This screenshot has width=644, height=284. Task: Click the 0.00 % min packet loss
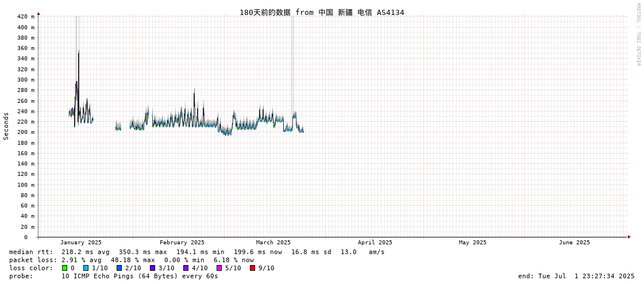tap(184, 260)
